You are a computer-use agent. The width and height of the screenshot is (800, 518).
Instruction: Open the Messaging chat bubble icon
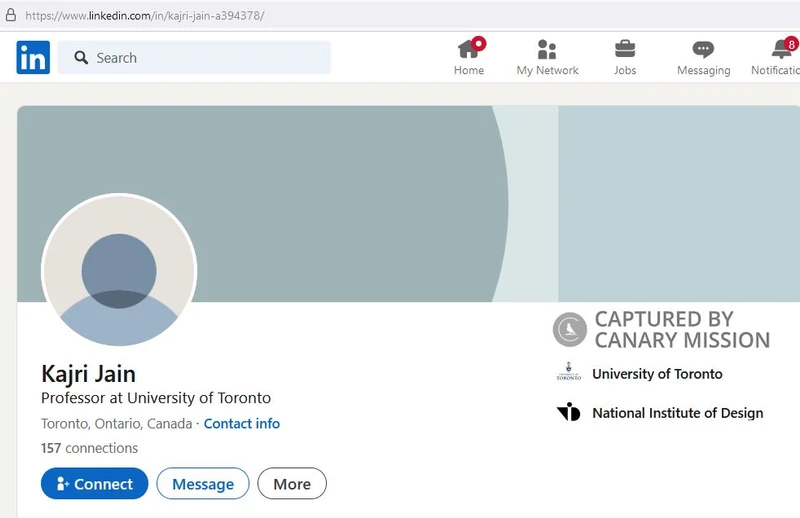pyautogui.click(x=703, y=50)
